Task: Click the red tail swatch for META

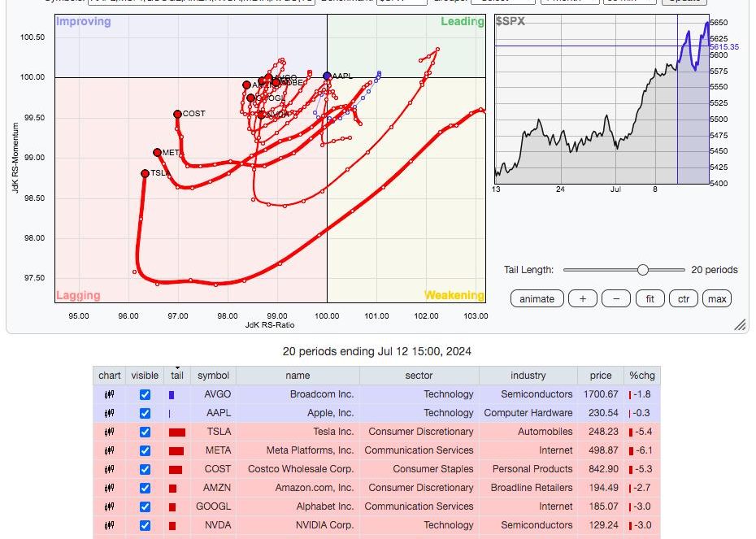Action: [176, 451]
